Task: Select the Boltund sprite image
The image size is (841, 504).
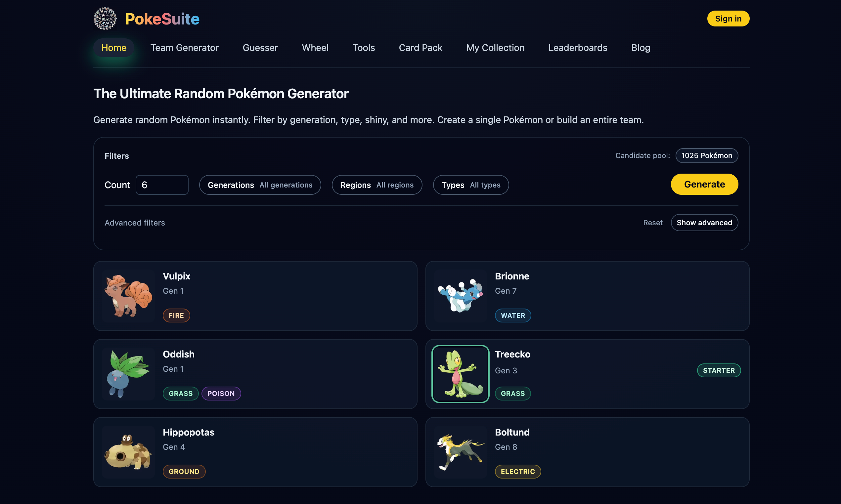Action: (460, 452)
